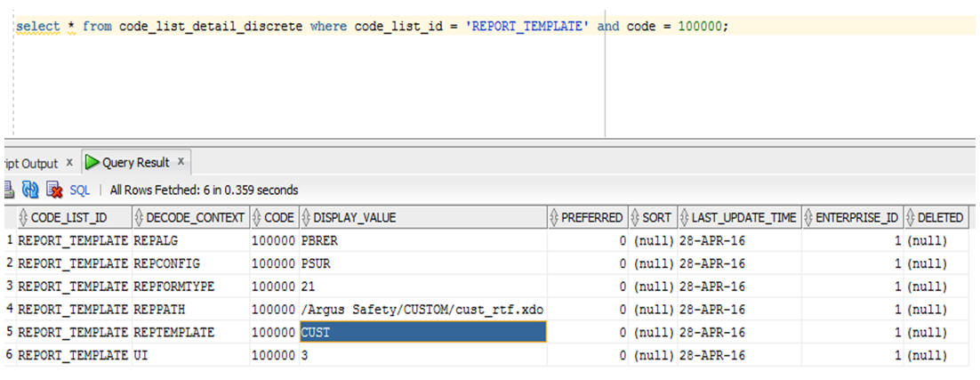Click the CODE_LIST_ID cell in REPALG row
The height and width of the screenshot is (380, 980).
(x=74, y=240)
